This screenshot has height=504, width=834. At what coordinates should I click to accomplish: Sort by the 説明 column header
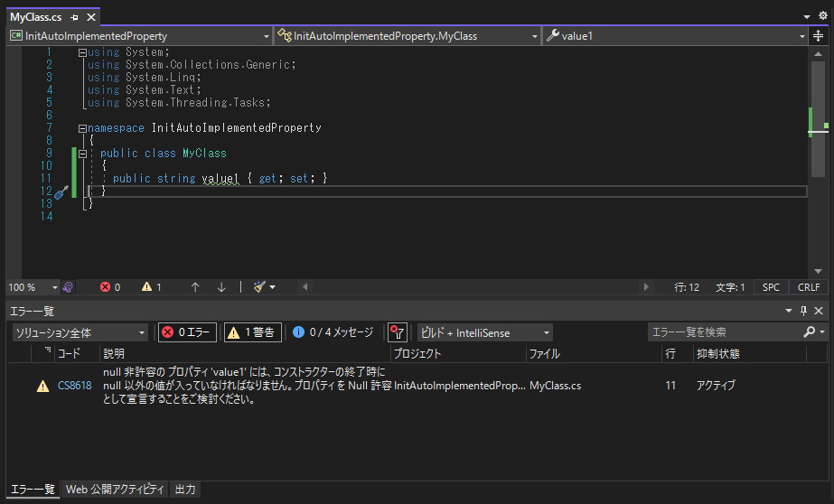point(245,353)
